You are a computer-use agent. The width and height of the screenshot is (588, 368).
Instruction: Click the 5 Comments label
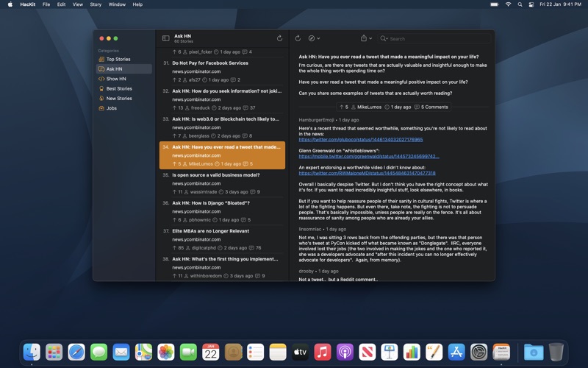[x=431, y=107]
